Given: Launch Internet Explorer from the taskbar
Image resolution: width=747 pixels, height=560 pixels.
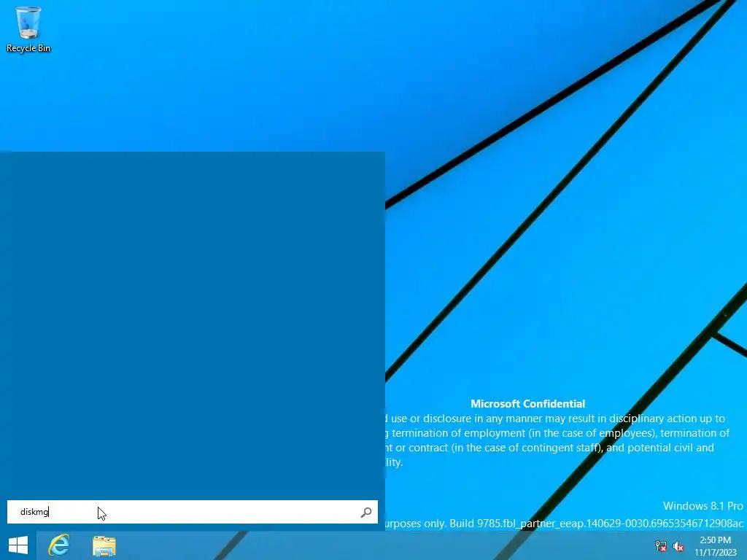Looking at the screenshot, I should 59,545.
